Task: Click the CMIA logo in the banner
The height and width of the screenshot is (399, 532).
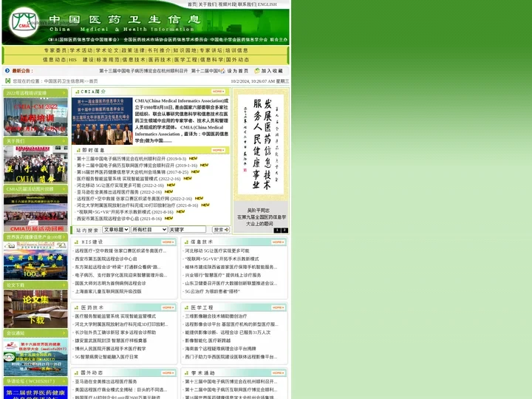Action: coord(24,22)
